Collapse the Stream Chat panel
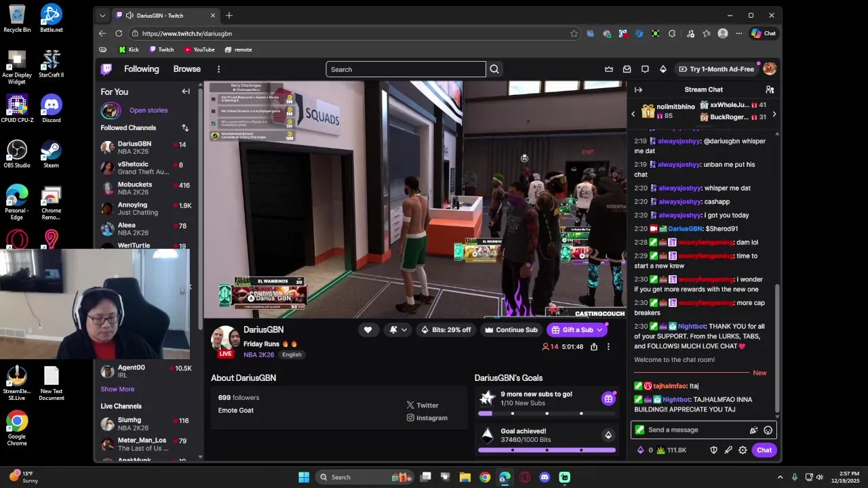The width and height of the screenshot is (868, 488). pos(638,89)
